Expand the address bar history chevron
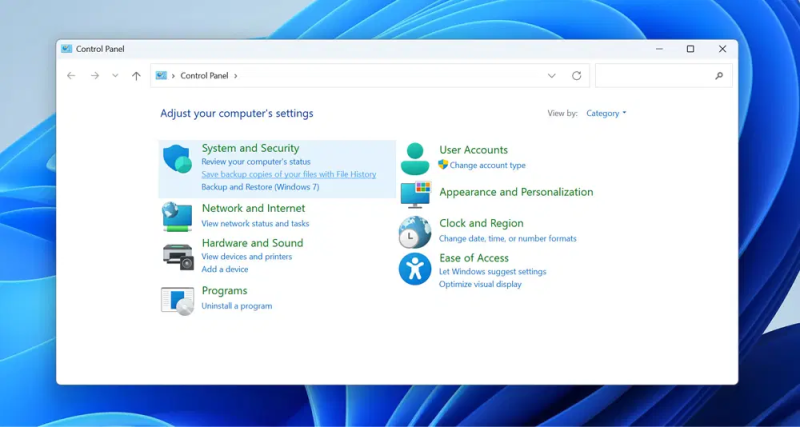 (x=552, y=76)
